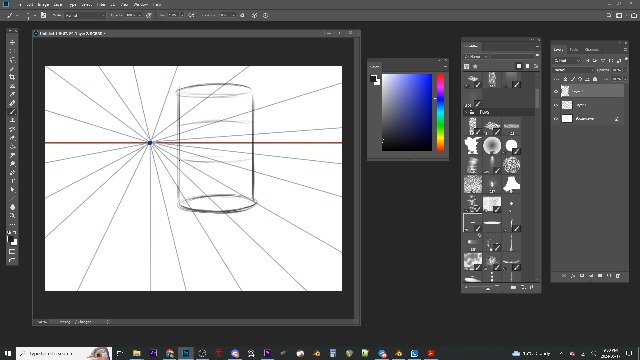The image size is (640, 360).
Task: Show favorite brushes star icon
Action: 476,66
